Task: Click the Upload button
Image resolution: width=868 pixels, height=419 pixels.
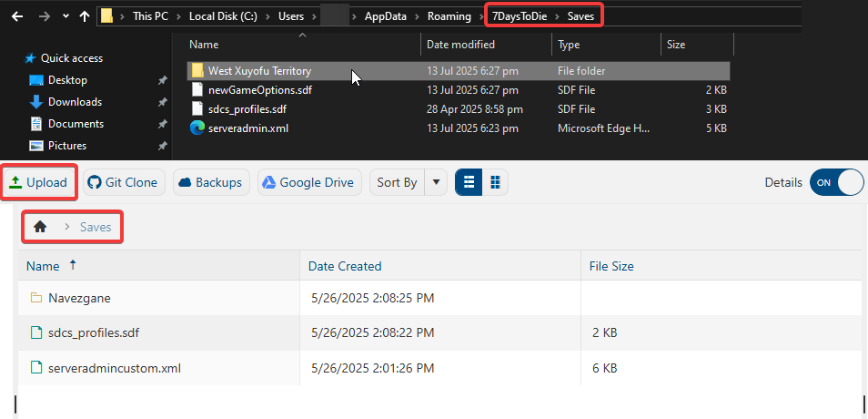Action: (x=38, y=182)
